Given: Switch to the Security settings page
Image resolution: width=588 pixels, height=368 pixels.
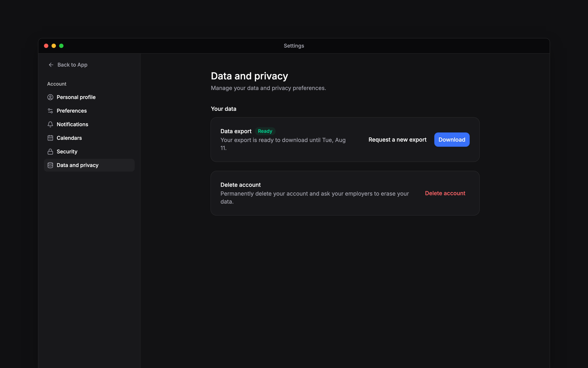Looking at the screenshot, I should coord(89,152).
